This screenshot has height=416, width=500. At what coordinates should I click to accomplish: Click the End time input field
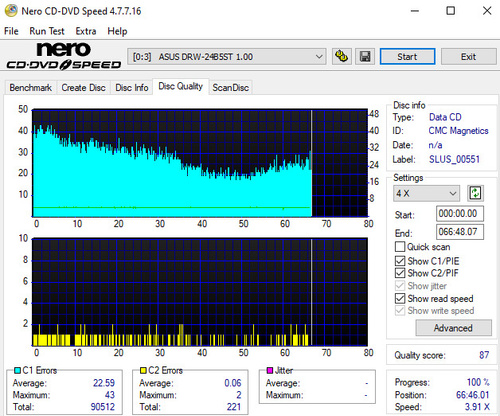click(460, 232)
